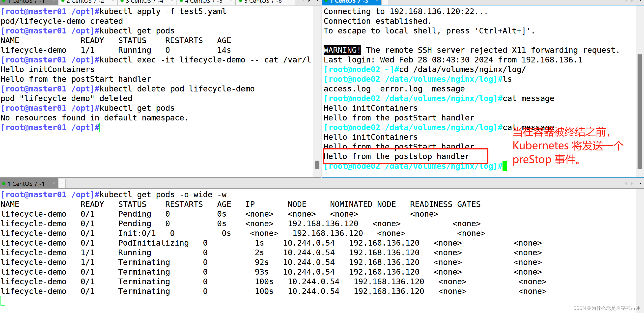
Task: Select the bottom pane CentOS 7 -1 tab
Action: (x=26, y=184)
